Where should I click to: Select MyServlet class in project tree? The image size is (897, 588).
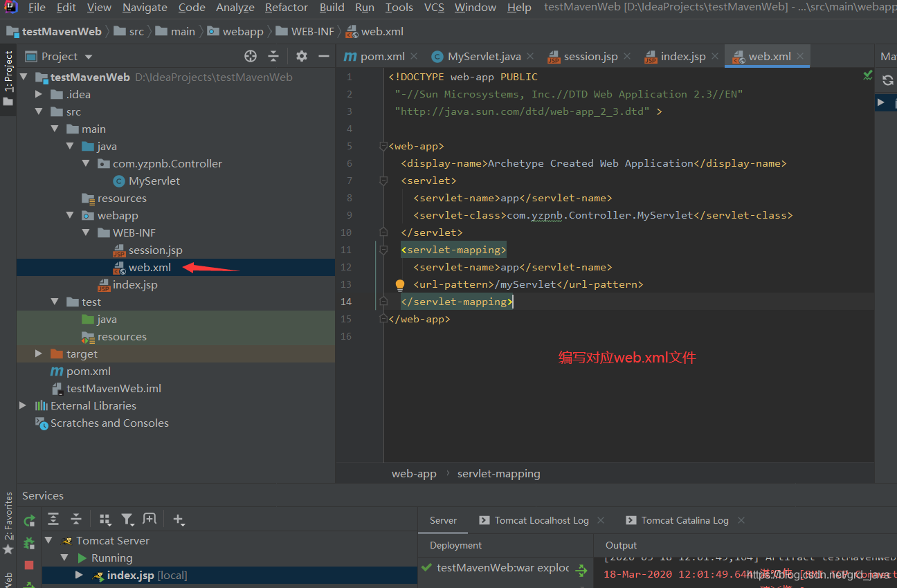[154, 181]
